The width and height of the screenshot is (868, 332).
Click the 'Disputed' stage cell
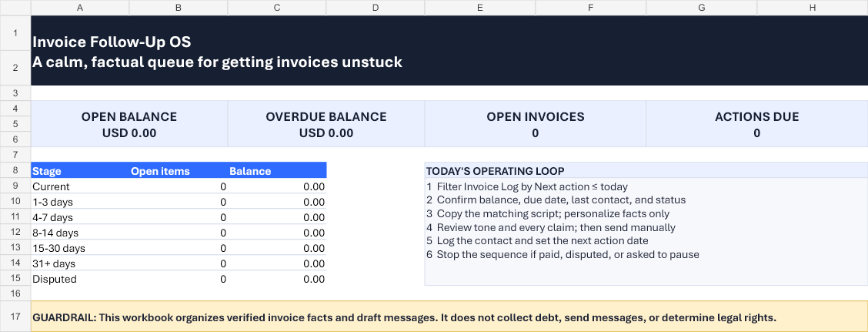pos(80,280)
